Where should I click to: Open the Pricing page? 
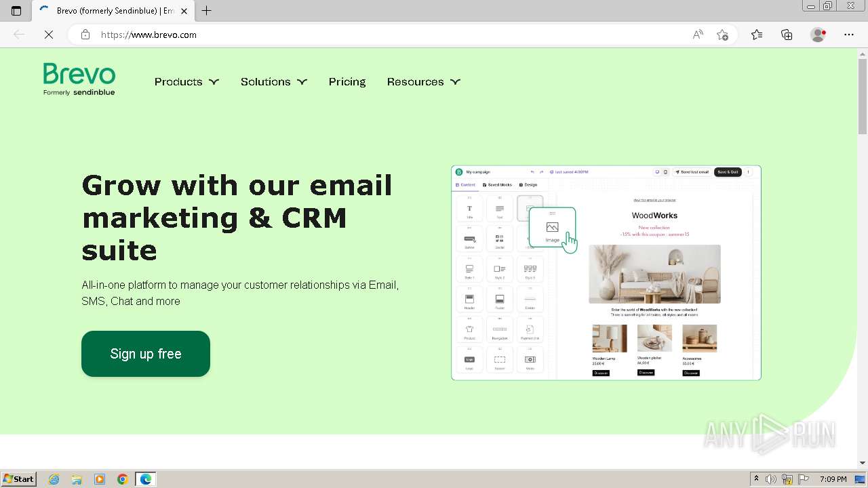coord(347,81)
